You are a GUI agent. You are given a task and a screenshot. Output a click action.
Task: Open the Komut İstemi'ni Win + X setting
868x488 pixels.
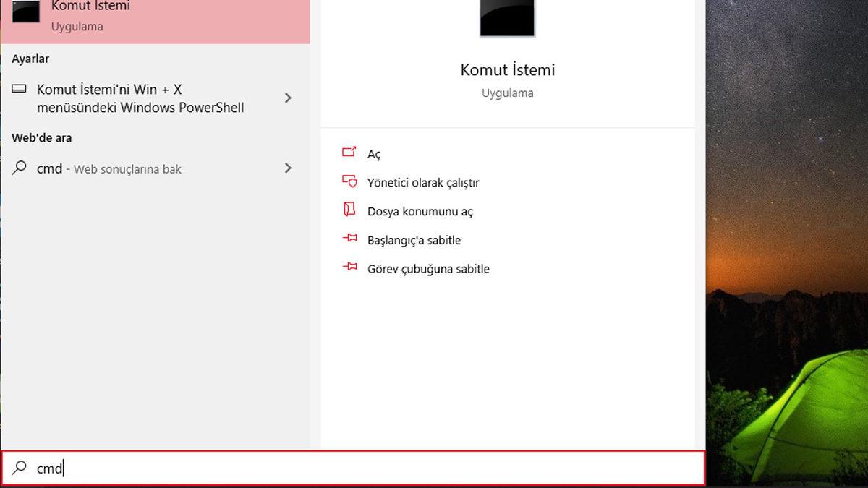pyautogui.click(x=140, y=98)
